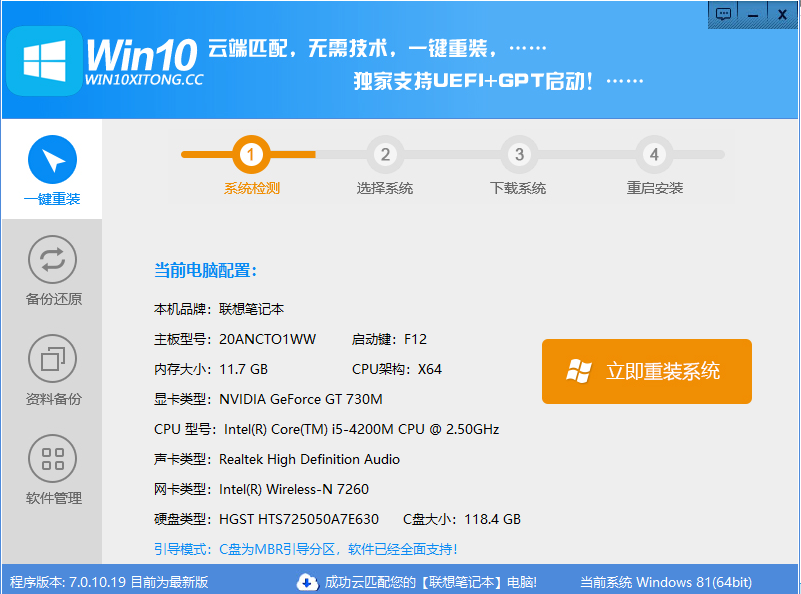Click 当前系统 Windows 81(64bit) status text
The height and width of the screenshot is (594, 801).
tap(666, 582)
